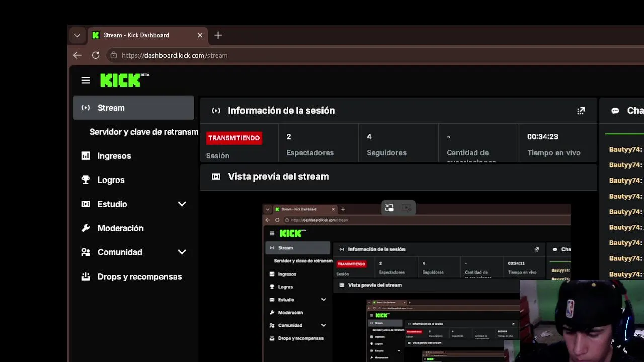Click the screen-switch icon above the preview
The height and width of the screenshot is (362, 644).
389,208
